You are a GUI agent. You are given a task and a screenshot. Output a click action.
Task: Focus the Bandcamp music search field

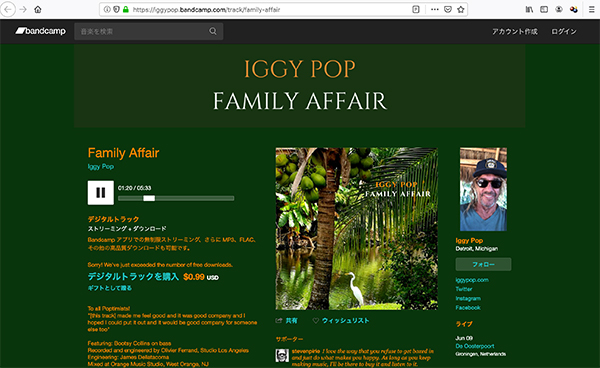tap(149, 31)
